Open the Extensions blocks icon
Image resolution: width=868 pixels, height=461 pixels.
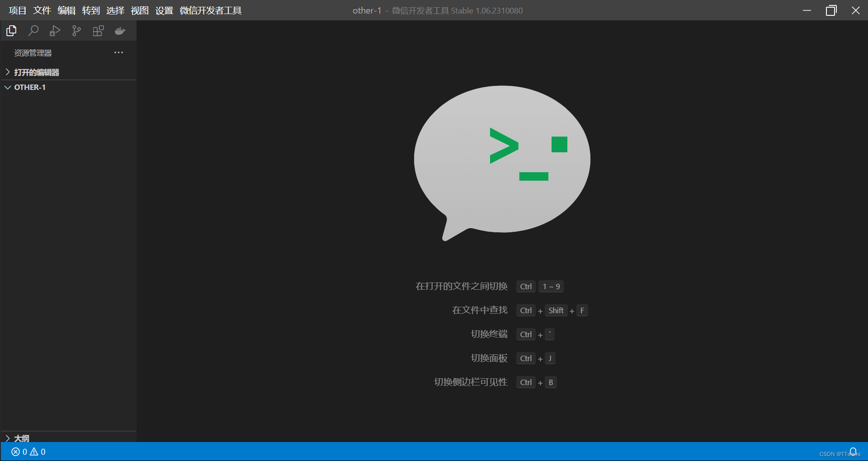point(98,31)
